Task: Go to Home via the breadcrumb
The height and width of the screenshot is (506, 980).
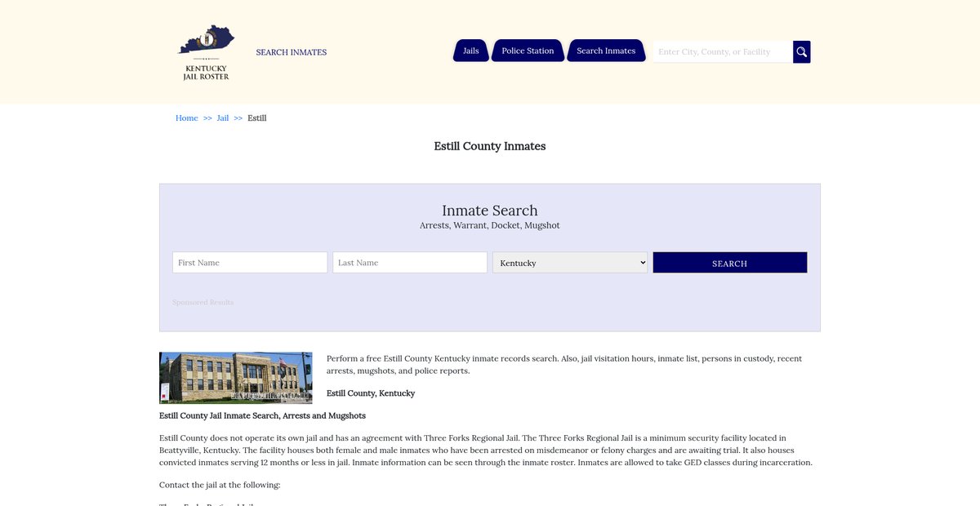Action: pos(187,118)
